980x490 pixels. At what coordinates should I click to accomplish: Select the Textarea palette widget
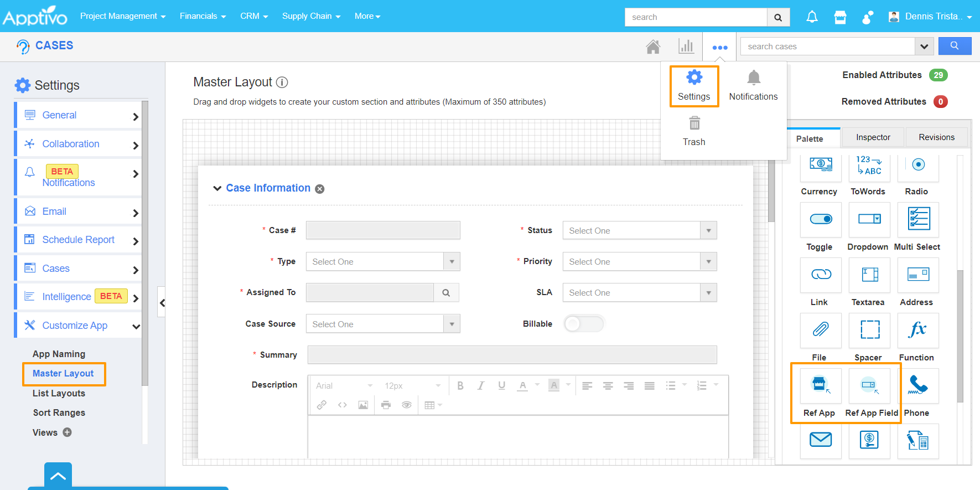coord(869,275)
